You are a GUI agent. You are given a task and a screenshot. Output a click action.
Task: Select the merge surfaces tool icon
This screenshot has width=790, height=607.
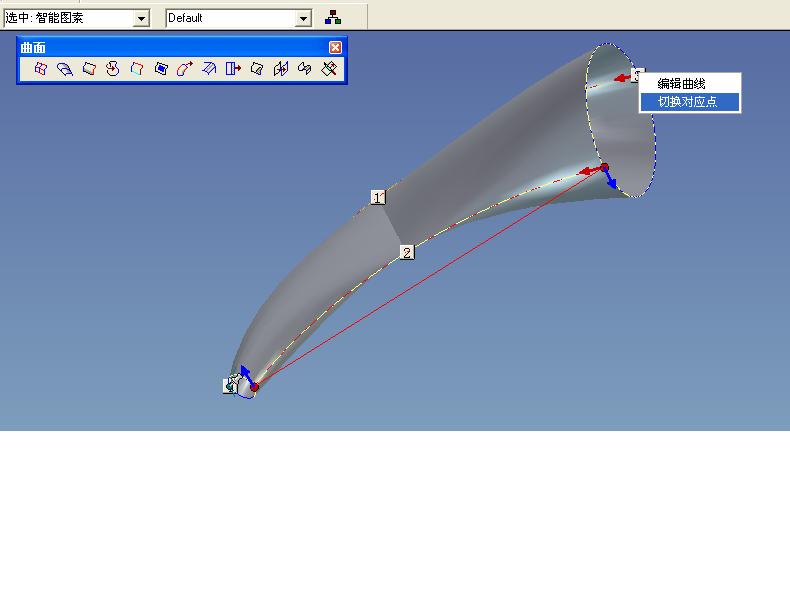(304, 69)
